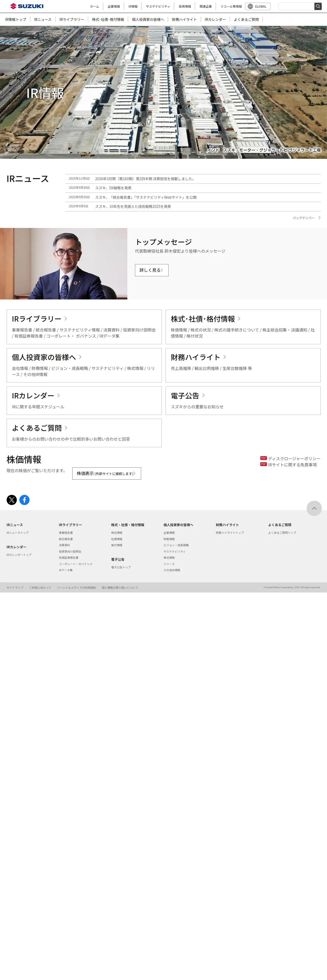The width and height of the screenshot is (327, 980).
Task: Open IR情報 in the top menu
Action: pos(133,6)
